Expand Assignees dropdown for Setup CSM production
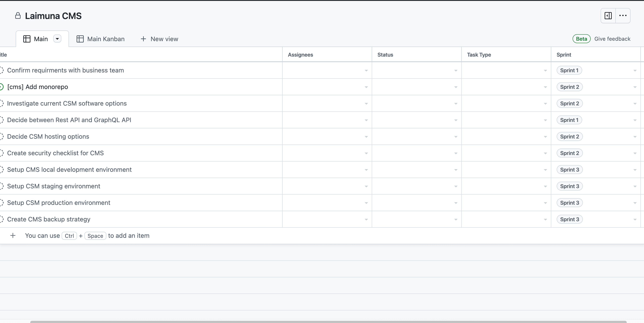 pyautogui.click(x=366, y=203)
